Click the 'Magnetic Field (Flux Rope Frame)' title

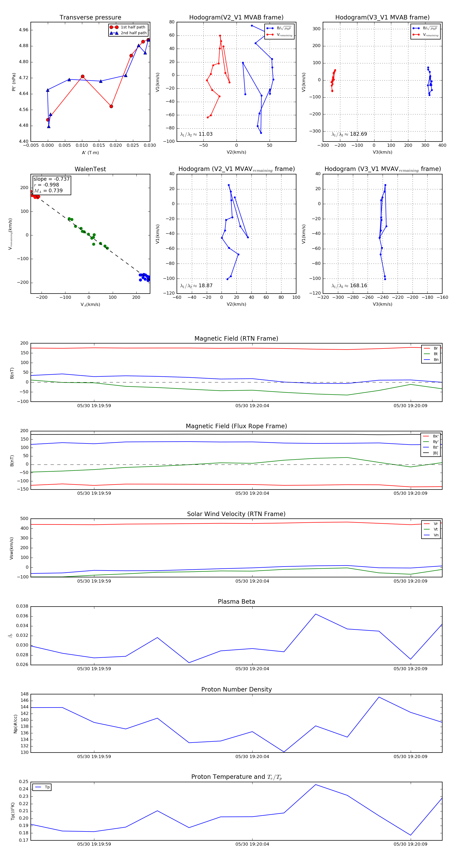236,426
